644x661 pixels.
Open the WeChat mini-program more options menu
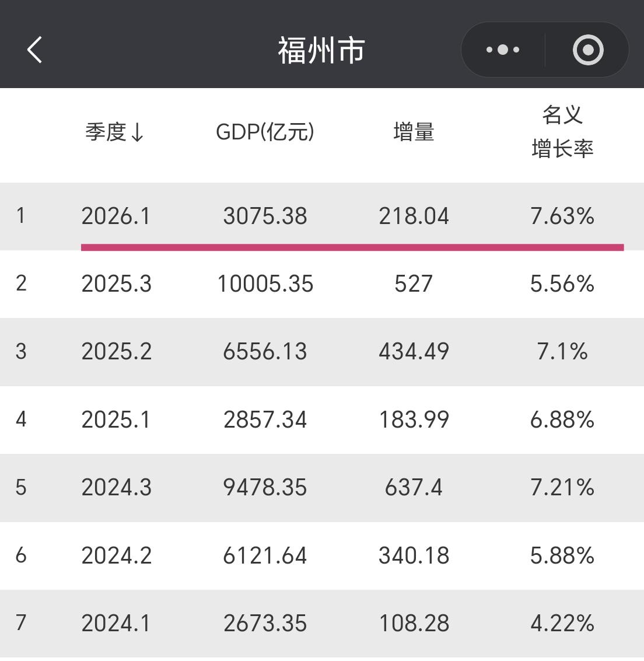click(502, 49)
